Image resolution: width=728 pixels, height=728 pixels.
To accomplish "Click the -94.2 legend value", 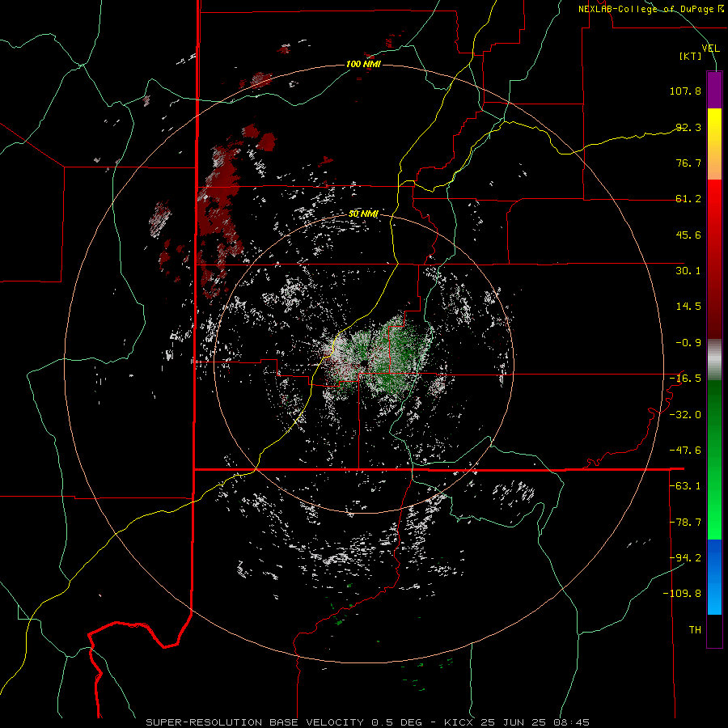I will [685, 557].
